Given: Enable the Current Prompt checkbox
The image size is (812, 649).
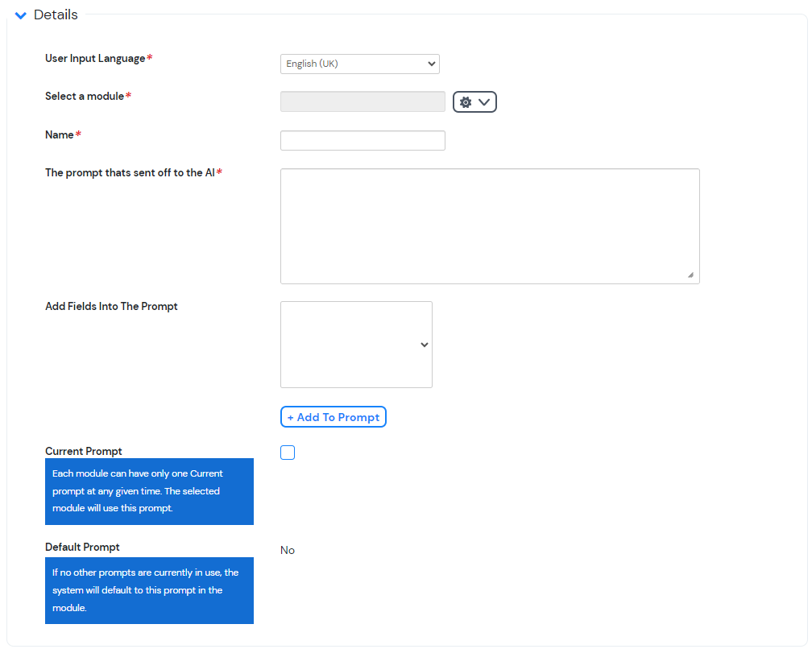Looking at the screenshot, I should [288, 453].
